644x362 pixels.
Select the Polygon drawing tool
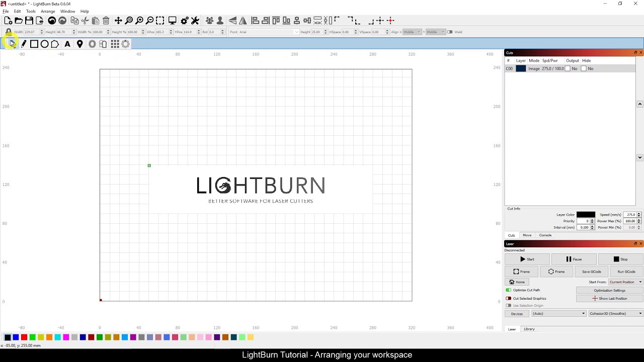click(55, 44)
